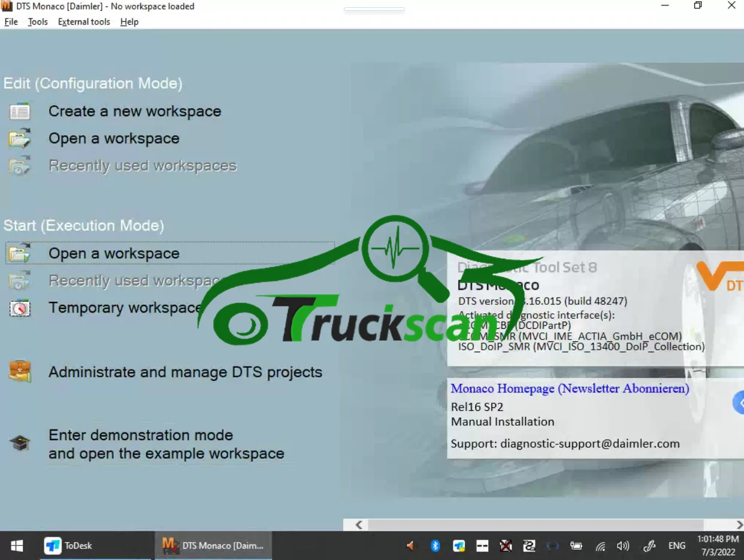Click the orange speaker tray icon

pyautogui.click(x=410, y=546)
